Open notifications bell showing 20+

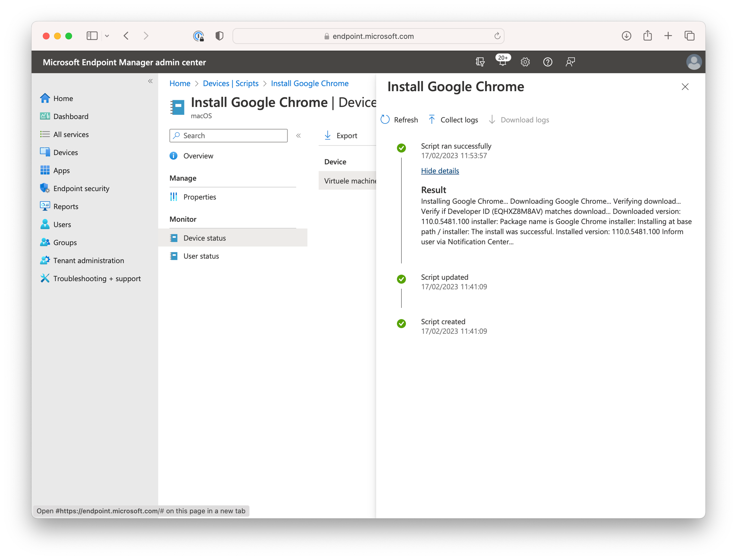[503, 61]
